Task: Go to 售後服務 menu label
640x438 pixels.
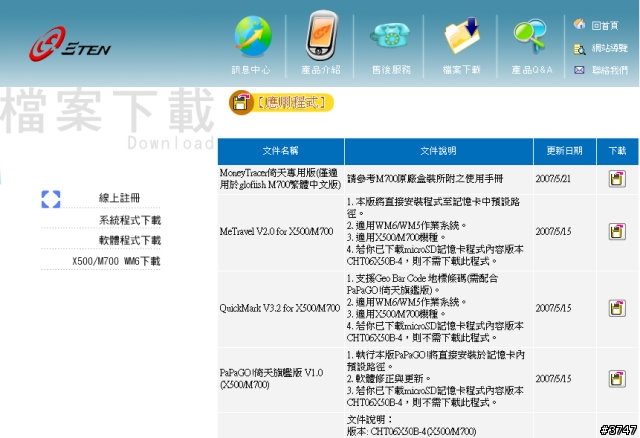Action: [x=391, y=70]
